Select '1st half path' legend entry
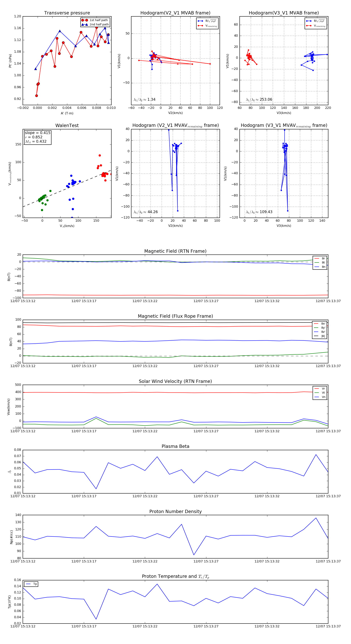Image resolution: width=351 pixels, height=644 pixels. (x=95, y=20)
